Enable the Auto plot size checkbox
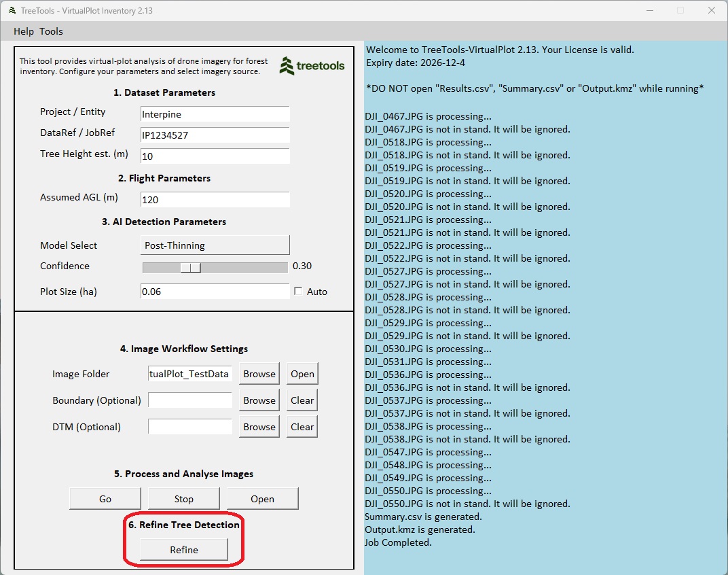The width and height of the screenshot is (728, 575). pyautogui.click(x=298, y=292)
